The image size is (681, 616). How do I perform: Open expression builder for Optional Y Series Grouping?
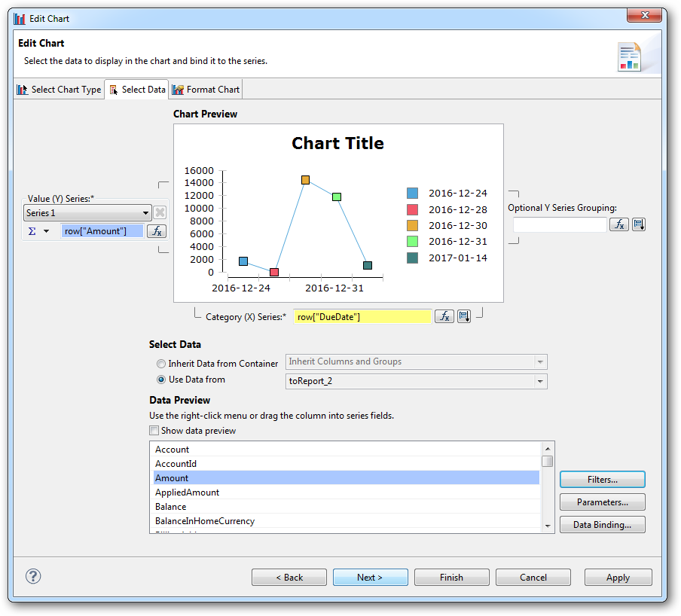click(618, 224)
